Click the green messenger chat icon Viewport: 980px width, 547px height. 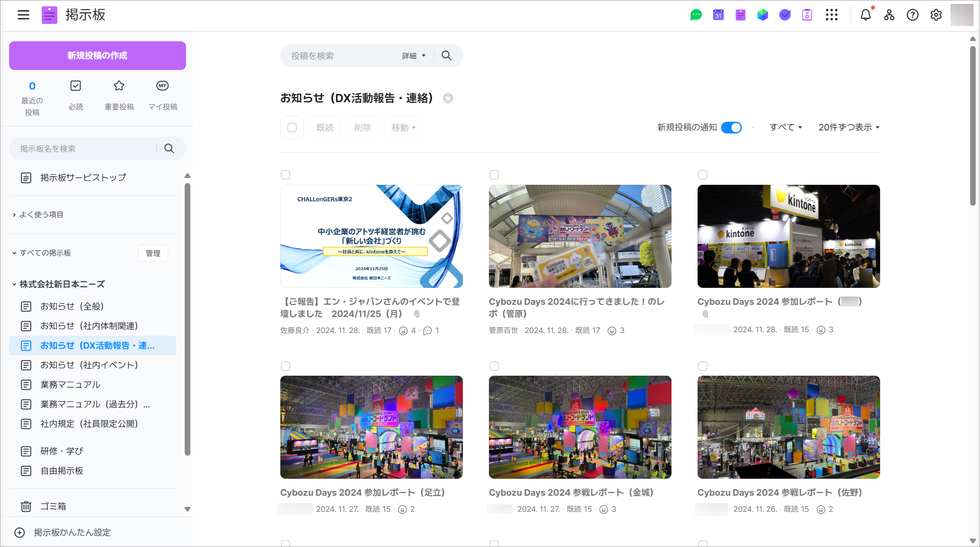coord(696,15)
